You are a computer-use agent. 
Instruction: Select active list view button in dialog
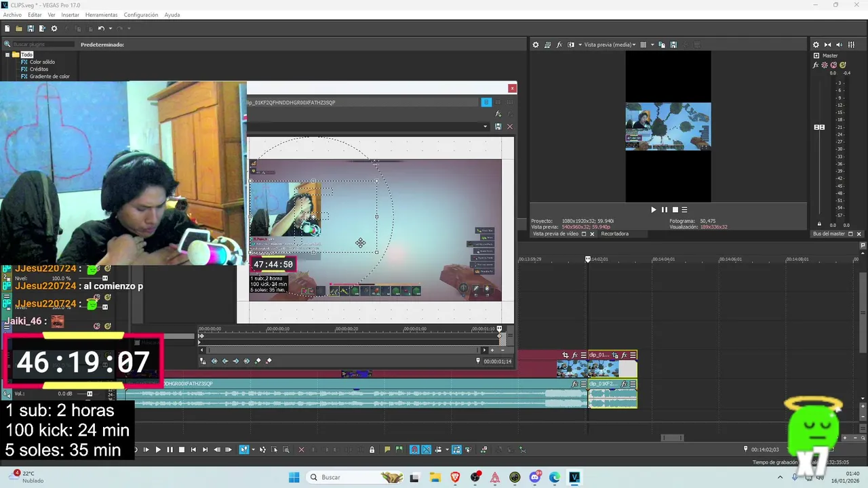486,102
